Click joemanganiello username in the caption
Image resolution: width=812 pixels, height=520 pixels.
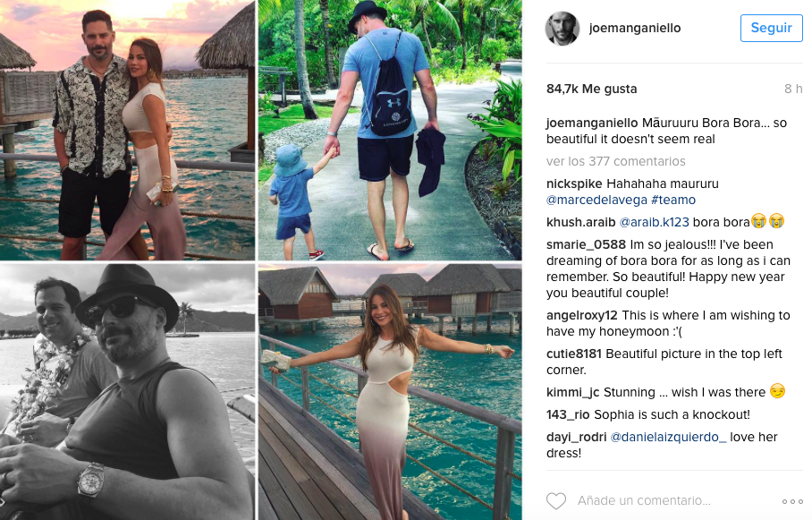592,123
